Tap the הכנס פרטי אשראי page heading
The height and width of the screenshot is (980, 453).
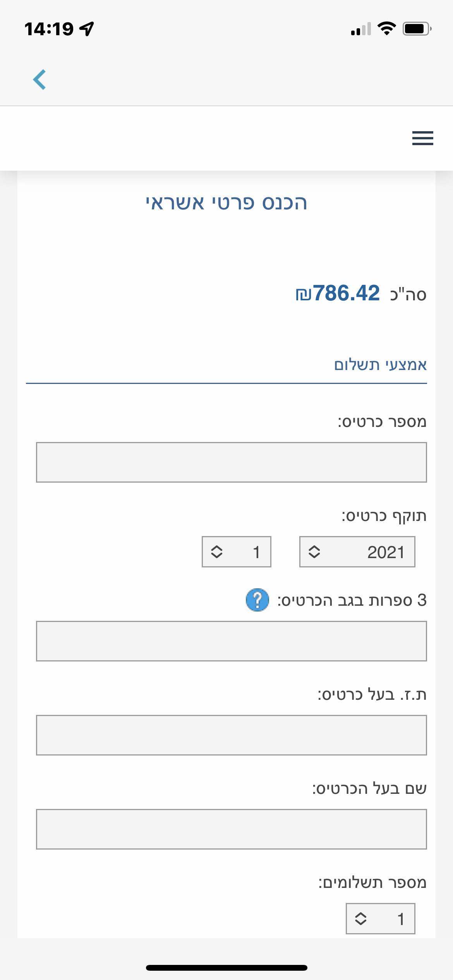click(x=226, y=203)
